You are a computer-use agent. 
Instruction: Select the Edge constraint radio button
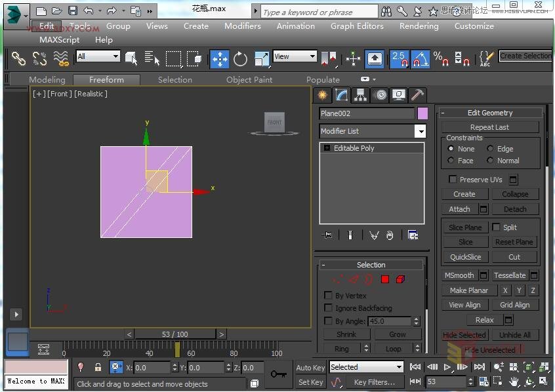click(490, 149)
